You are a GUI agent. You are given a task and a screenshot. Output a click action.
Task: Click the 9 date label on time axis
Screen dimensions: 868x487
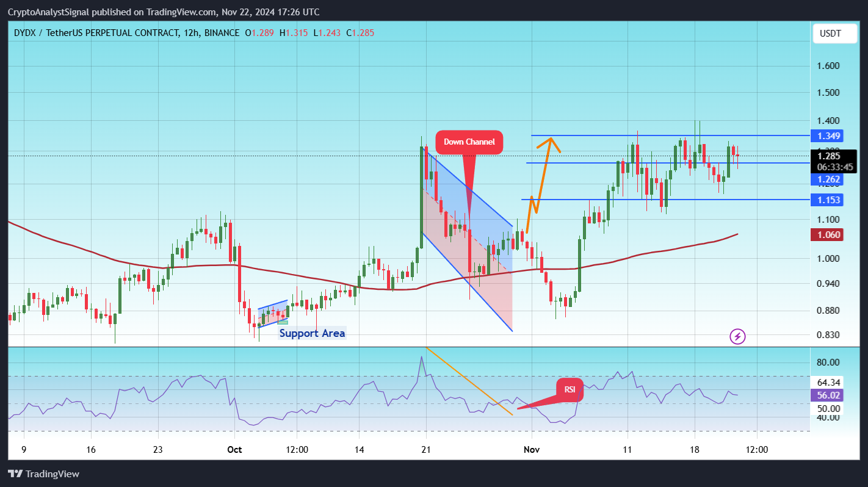24,450
